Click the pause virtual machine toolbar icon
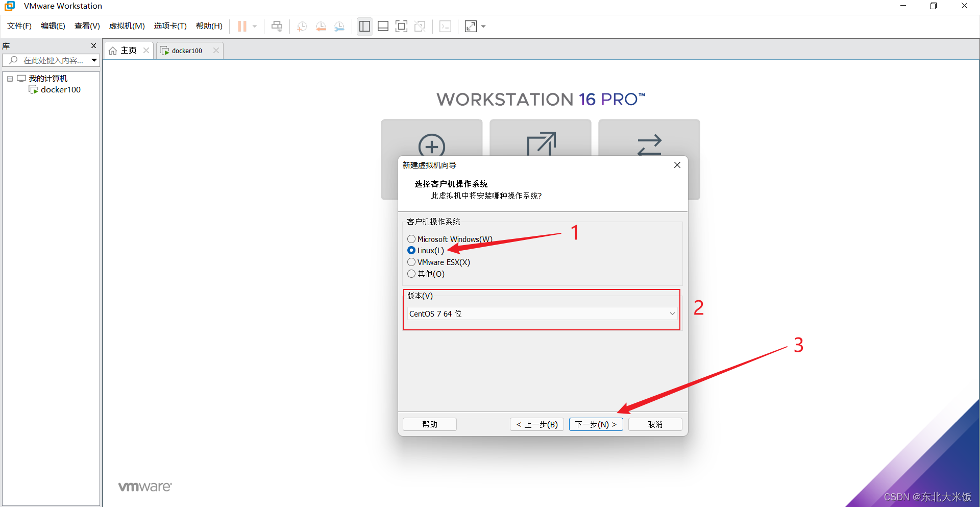980x507 pixels. coord(242,27)
